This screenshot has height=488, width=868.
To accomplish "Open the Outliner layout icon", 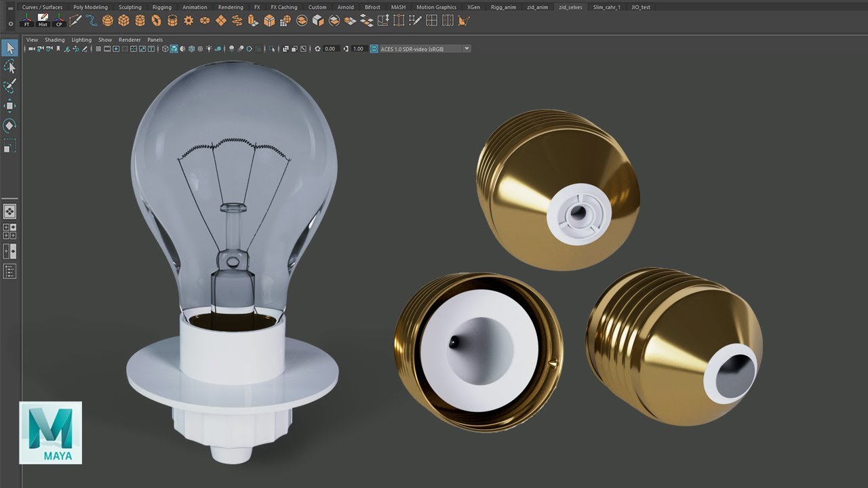I will pos(9,271).
